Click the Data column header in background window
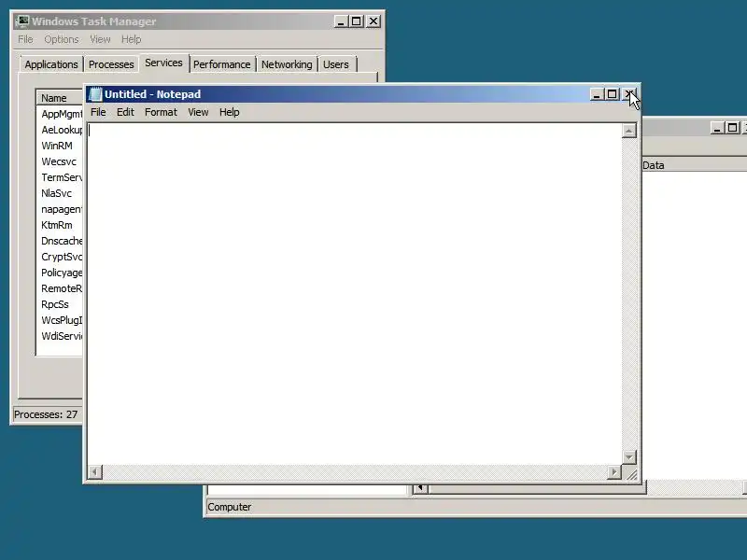The image size is (747, 560). 694,165
